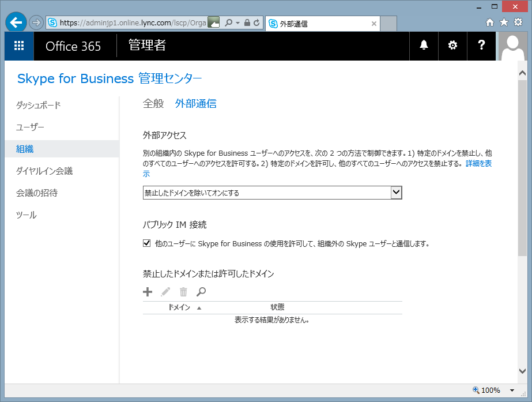Image resolution: width=532 pixels, height=402 pixels.
Task: Click the delete trash icon for domains
Action: point(183,292)
